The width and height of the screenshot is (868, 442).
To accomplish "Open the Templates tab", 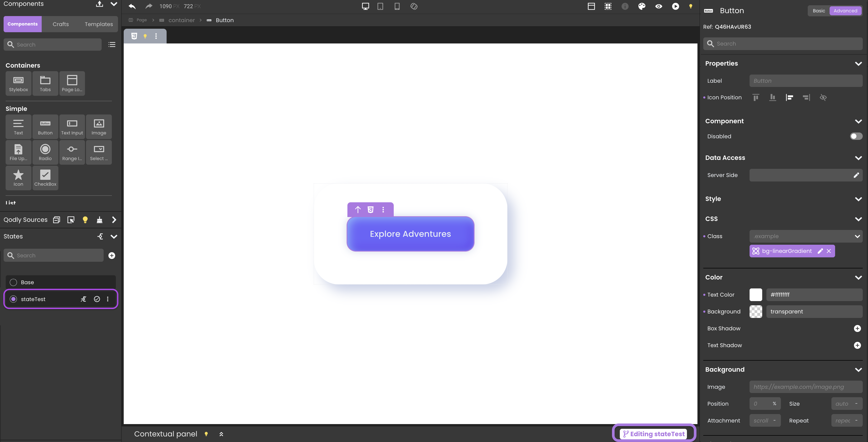I will [99, 24].
